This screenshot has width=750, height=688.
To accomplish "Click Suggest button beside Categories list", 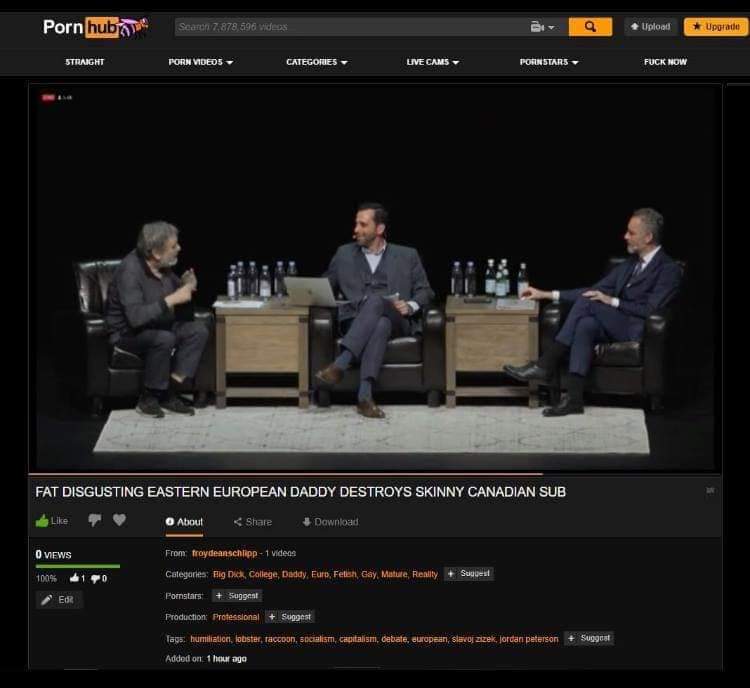I will pyautogui.click(x=469, y=574).
